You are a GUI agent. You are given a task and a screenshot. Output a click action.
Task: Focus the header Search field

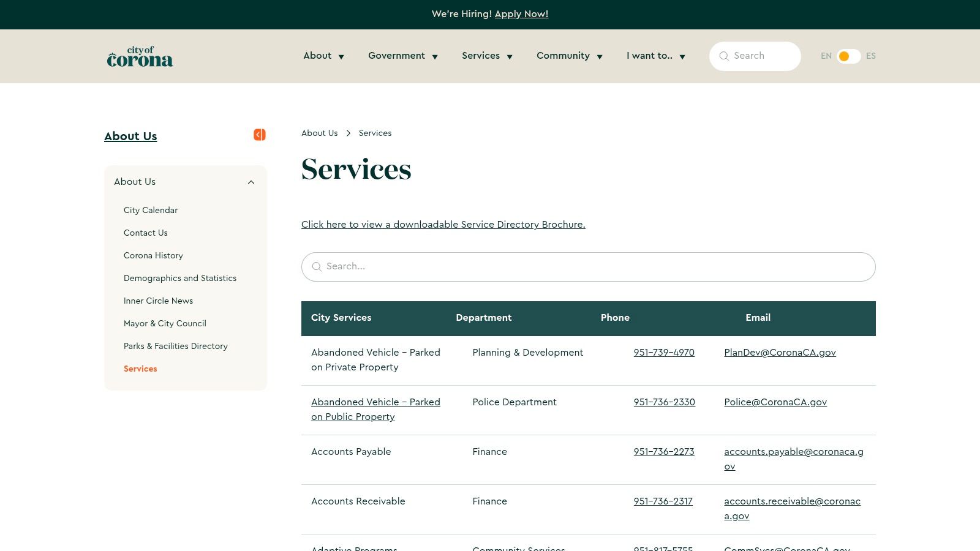coord(755,56)
